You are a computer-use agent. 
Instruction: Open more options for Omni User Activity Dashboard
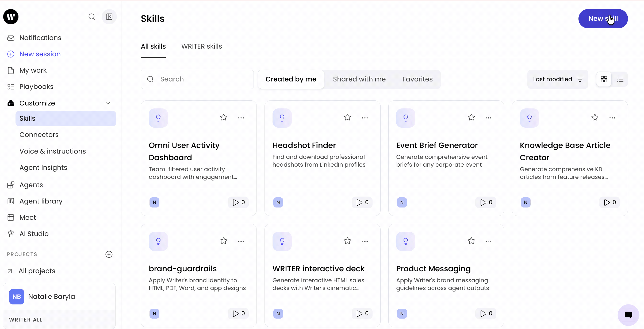241,118
